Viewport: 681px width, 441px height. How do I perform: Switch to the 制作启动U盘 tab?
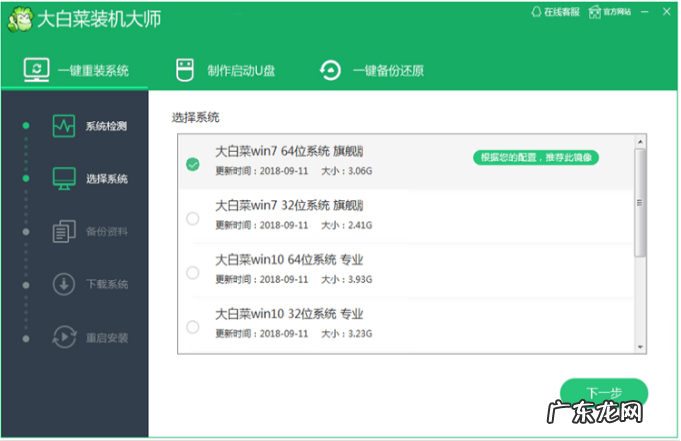pos(225,70)
